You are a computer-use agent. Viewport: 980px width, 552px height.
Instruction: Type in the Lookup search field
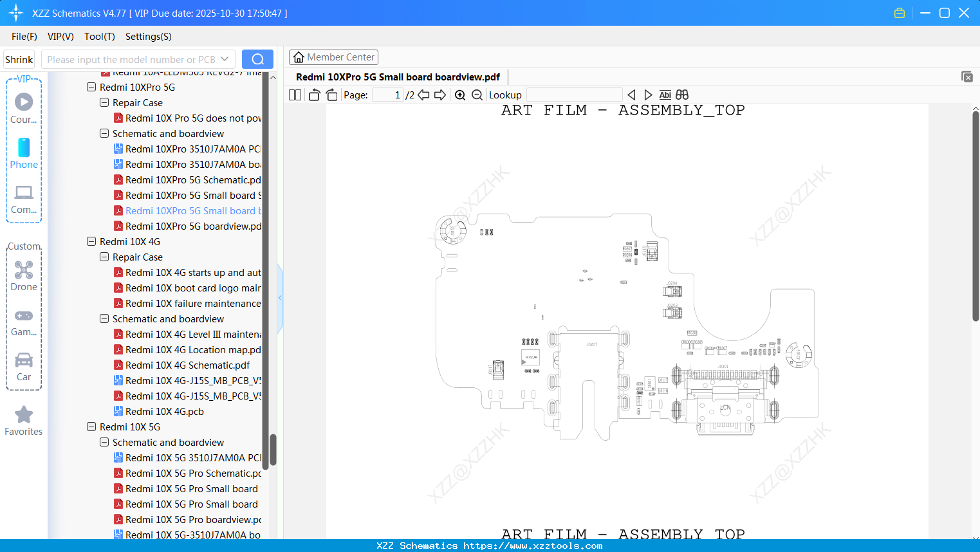coord(573,95)
